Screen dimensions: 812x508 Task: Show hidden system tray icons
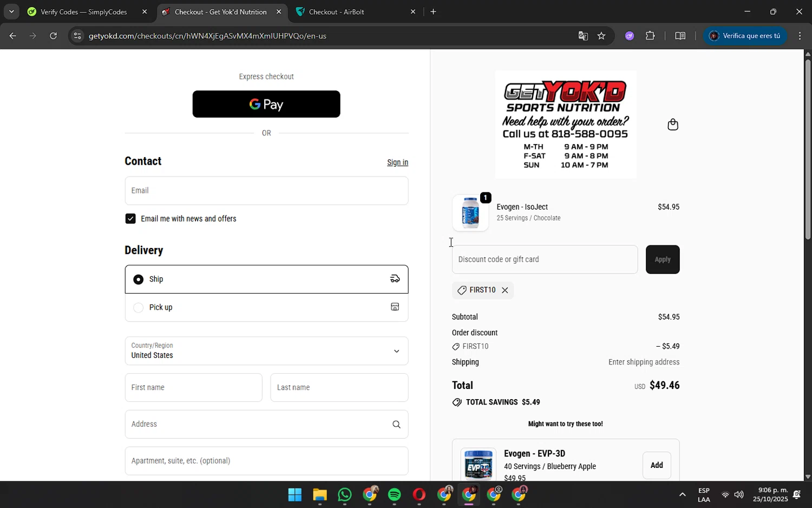(682, 494)
